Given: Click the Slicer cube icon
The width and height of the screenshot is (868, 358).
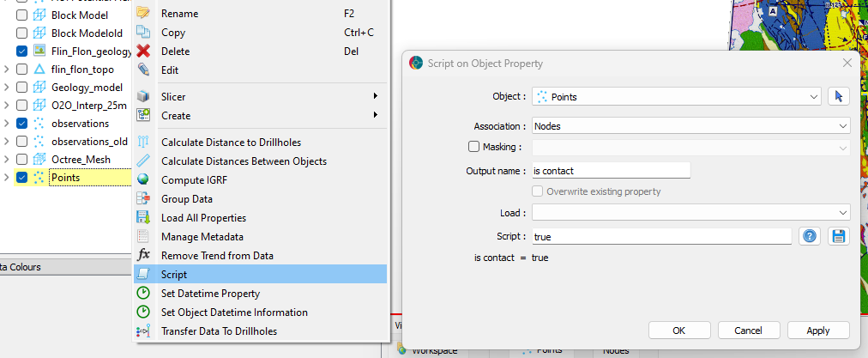Looking at the screenshot, I should (x=143, y=97).
